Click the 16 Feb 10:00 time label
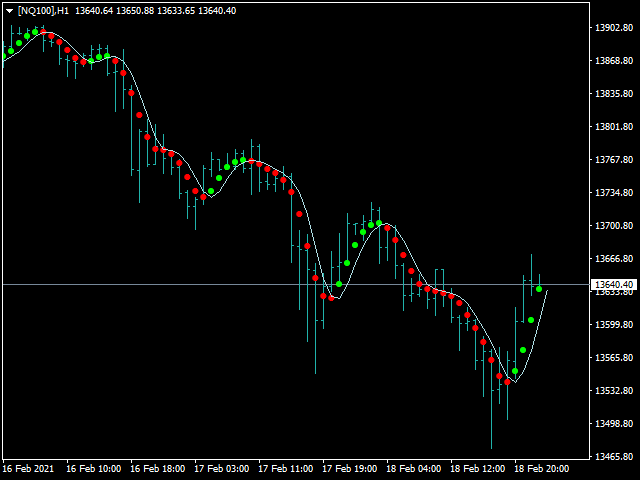 tap(93, 469)
